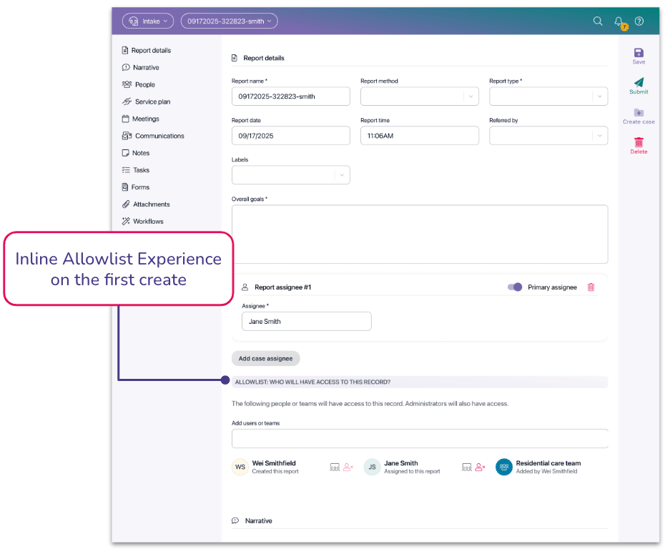Open the Intake module selector
670x554 pixels.
pyautogui.click(x=148, y=21)
